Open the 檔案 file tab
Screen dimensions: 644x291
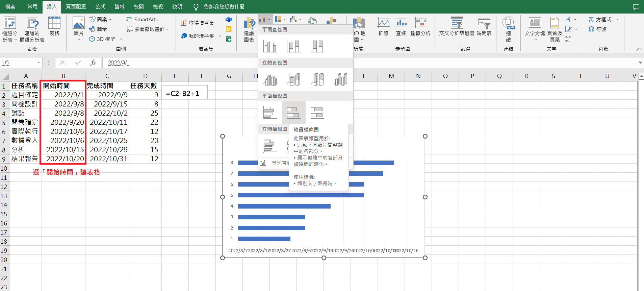[10, 7]
